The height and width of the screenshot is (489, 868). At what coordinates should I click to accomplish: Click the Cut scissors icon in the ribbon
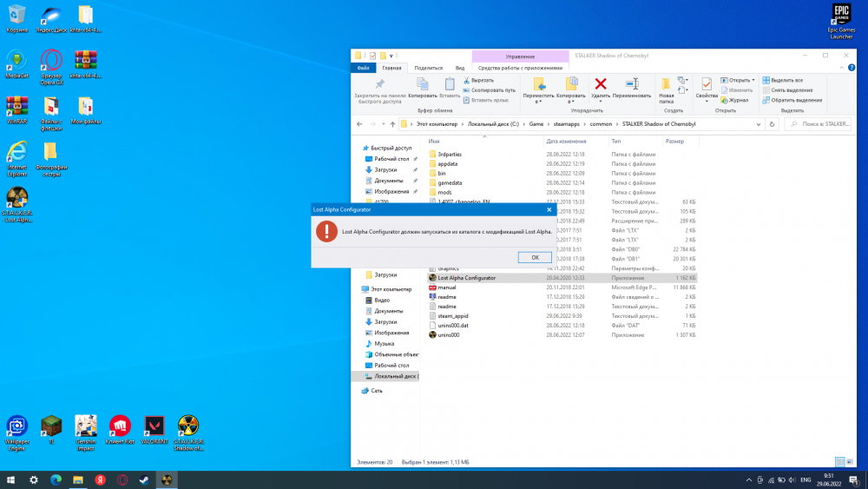(x=467, y=80)
